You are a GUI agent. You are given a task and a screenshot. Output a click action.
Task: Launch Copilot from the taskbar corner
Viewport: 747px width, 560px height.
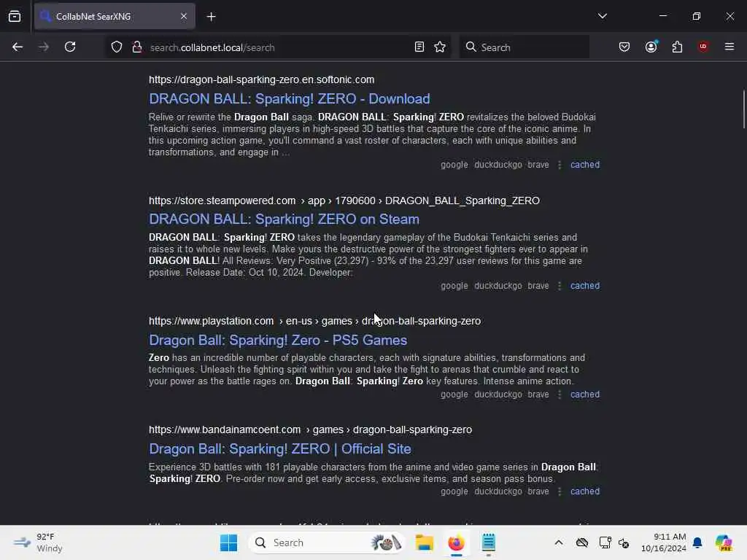click(x=724, y=542)
